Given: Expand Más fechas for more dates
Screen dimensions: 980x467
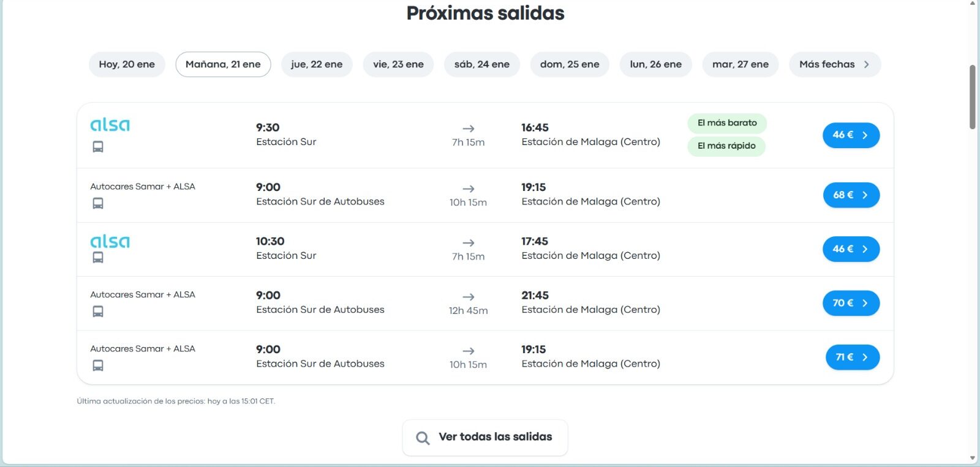Looking at the screenshot, I should coord(835,64).
